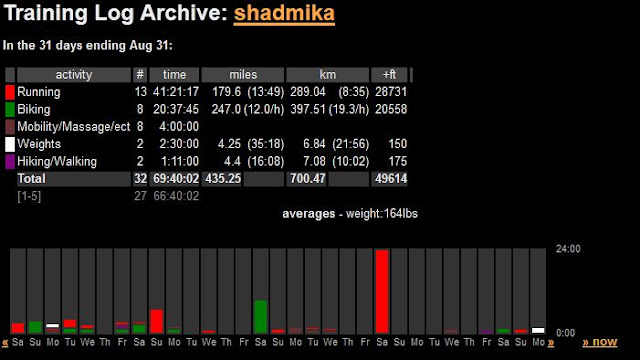Image resolution: width=640 pixels, height=360 pixels.
Task: Click the Running pace (13:49)
Action: point(265,92)
